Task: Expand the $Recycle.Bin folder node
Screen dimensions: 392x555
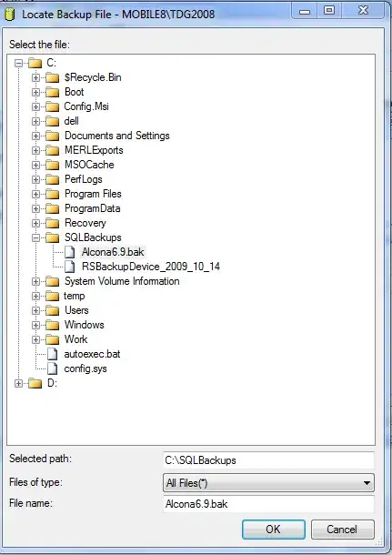Action: tap(35, 77)
